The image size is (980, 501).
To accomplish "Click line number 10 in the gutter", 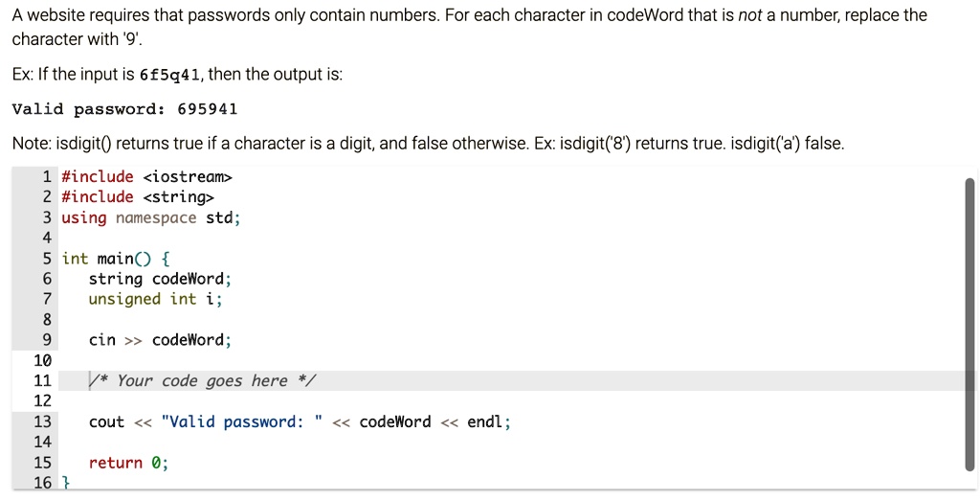I will pyautogui.click(x=42, y=361).
